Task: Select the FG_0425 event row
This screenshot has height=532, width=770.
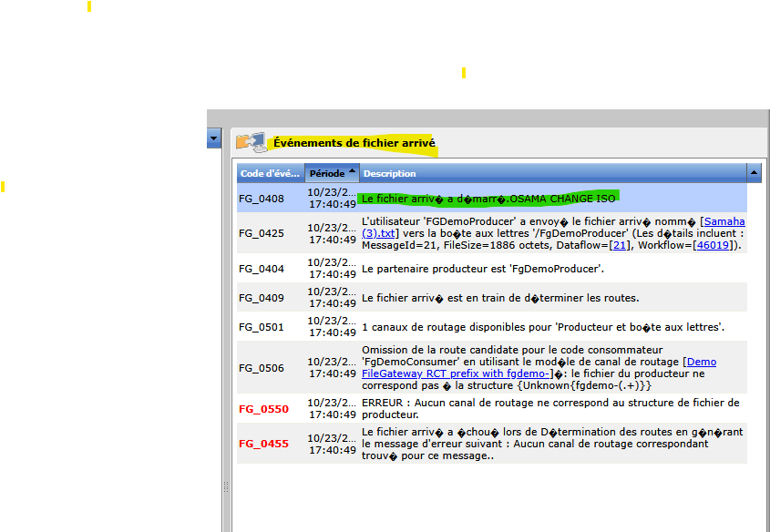Action: coord(262,233)
